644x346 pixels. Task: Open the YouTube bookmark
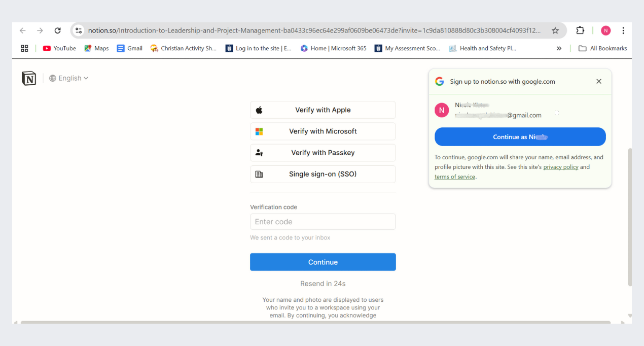[59, 48]
